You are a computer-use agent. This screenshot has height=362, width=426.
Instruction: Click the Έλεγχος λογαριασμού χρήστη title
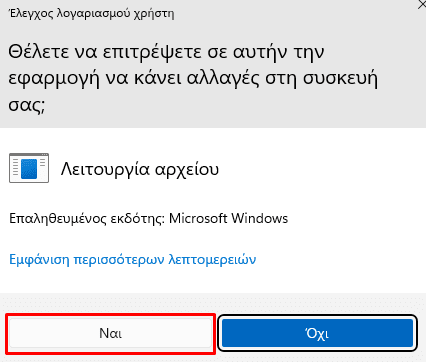coord(92,14)
